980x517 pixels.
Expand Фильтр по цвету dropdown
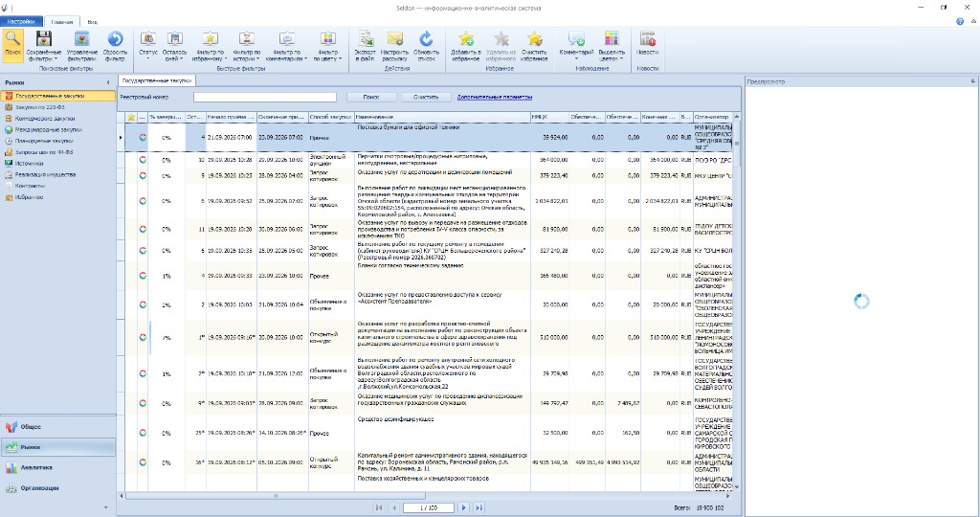(327, 45)
